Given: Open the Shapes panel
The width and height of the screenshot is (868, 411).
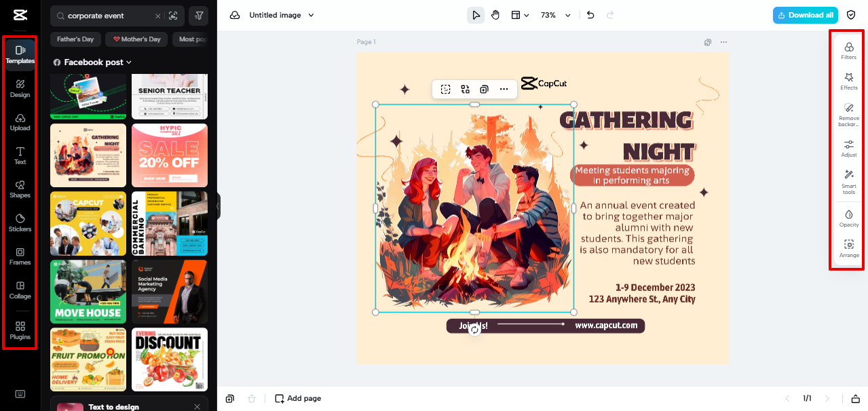Looking at the screenshot, I should [x=20, y=188].
